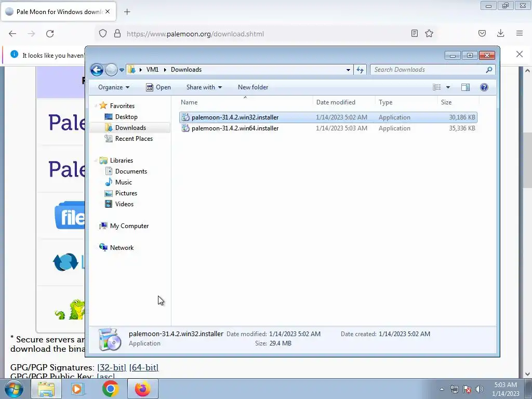Select palemoon-31.4.2.win64.installer file
The image size is (532, 399).
328,128
